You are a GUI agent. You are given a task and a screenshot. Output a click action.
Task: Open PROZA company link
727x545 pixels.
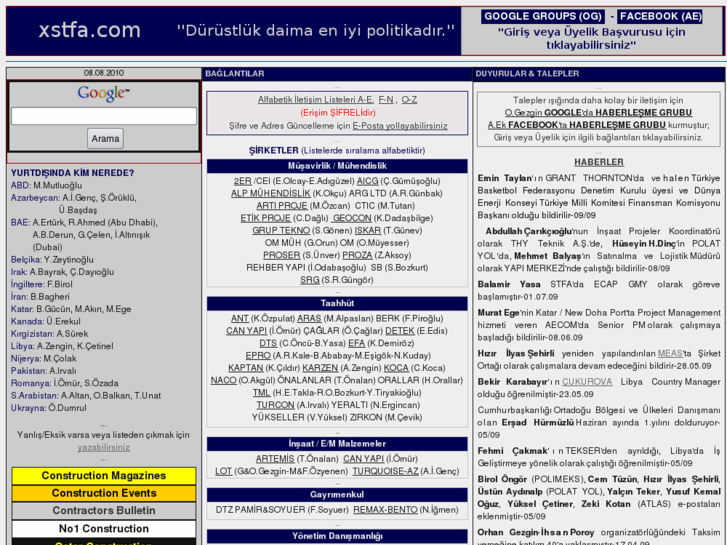point(357,256)
